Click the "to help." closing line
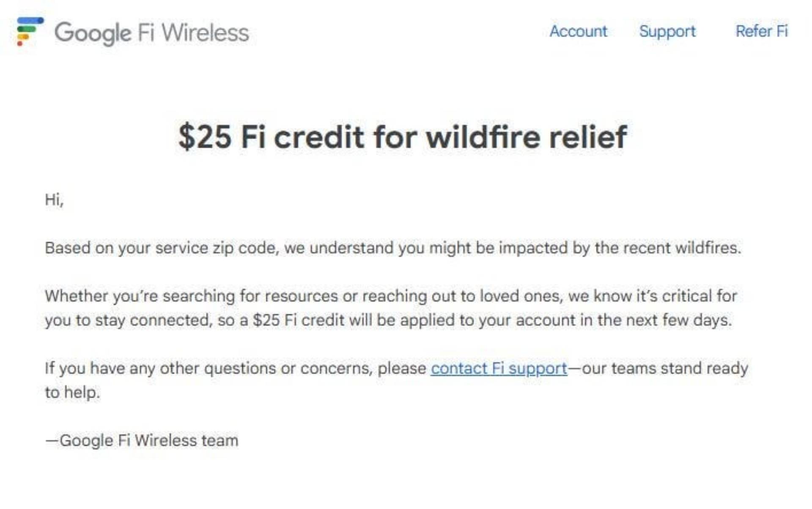The image size is (812, 509). click(72, 393)
